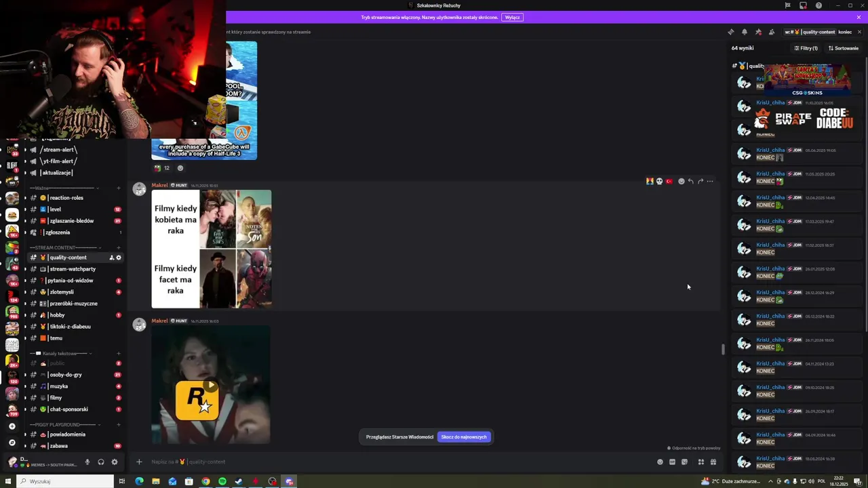
Task: Select the level channel
Action: (x=76, y=209)
